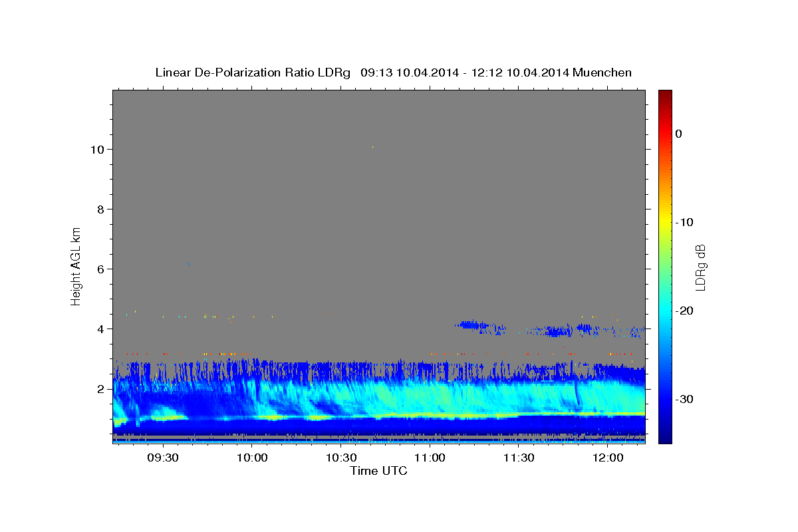Click the '11:00' time tick label
This screenshot has width=798, height=532.
430,458
